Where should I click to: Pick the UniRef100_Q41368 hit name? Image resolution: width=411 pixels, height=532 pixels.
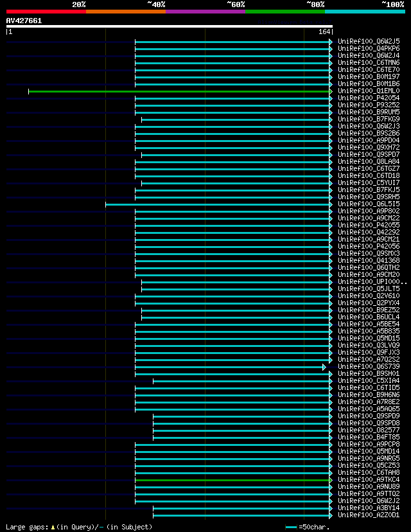[369, 261]
